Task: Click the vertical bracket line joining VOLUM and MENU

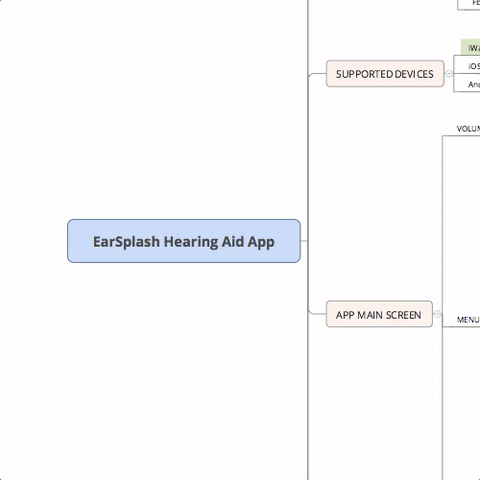Action: tap(442, 230)
